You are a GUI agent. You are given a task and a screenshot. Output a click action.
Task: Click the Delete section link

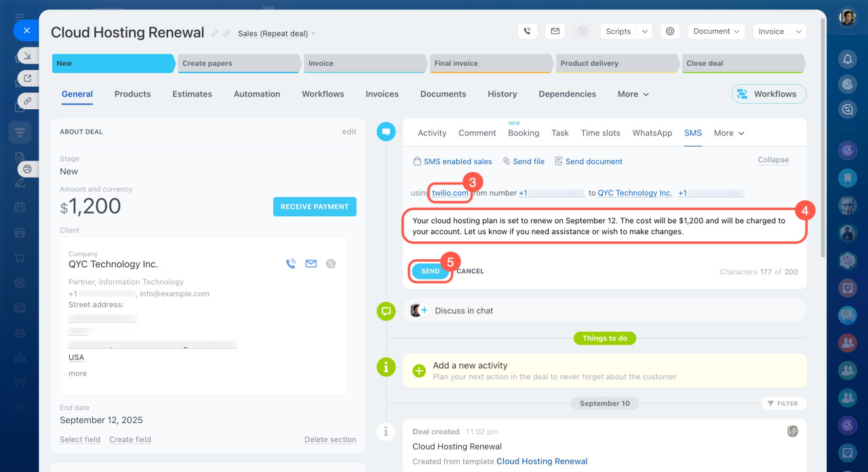330,439
